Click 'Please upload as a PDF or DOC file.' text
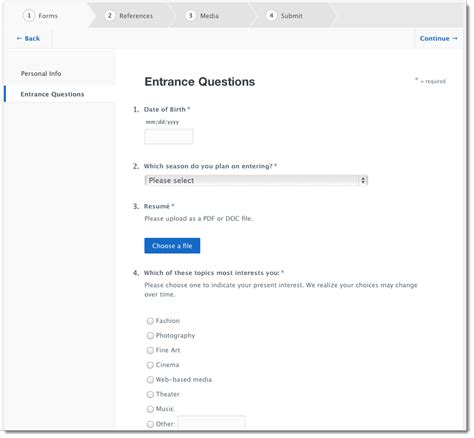The image size is (474, 438). pos(199,219)
